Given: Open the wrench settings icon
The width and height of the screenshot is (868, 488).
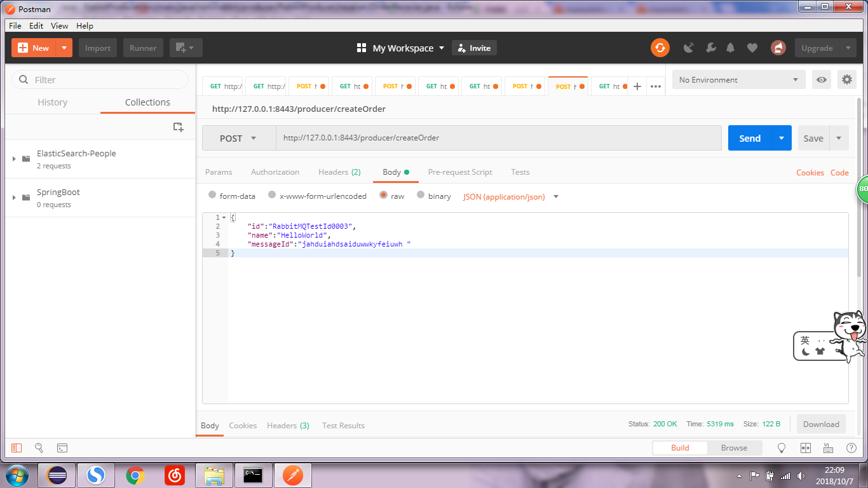Looking at the screenshot, I should [x=711, y=48].
